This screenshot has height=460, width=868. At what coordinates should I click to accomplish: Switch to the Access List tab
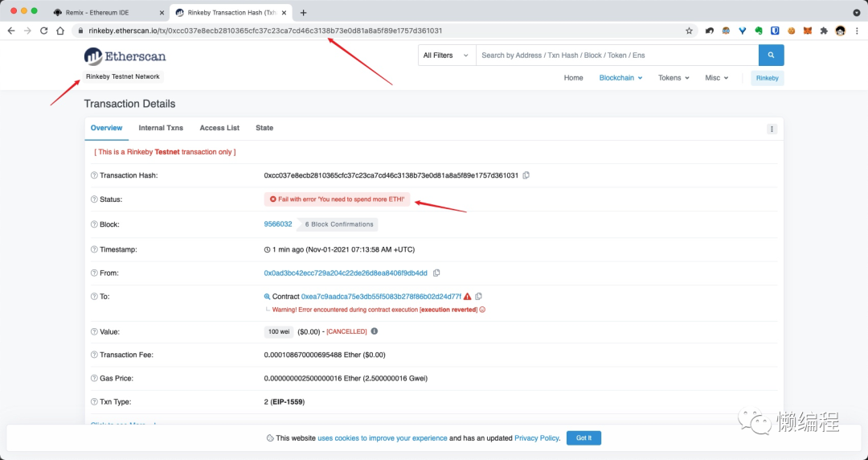(219, 128)
